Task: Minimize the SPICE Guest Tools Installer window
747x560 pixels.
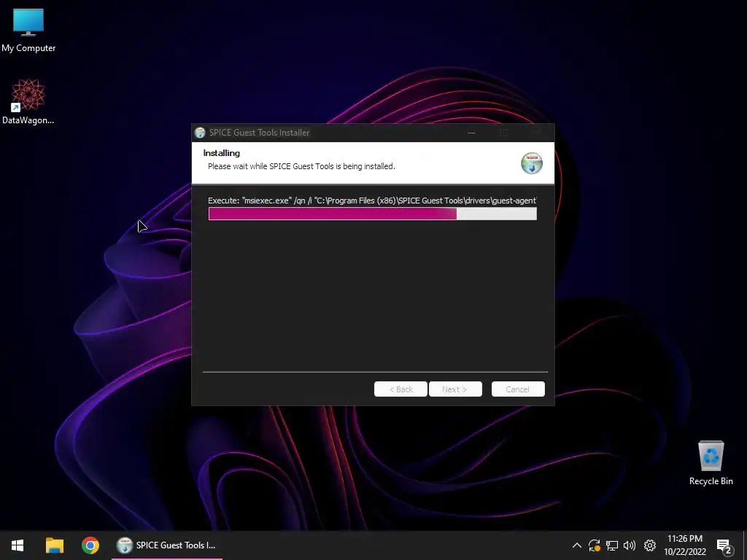Action: click(471, 133)
